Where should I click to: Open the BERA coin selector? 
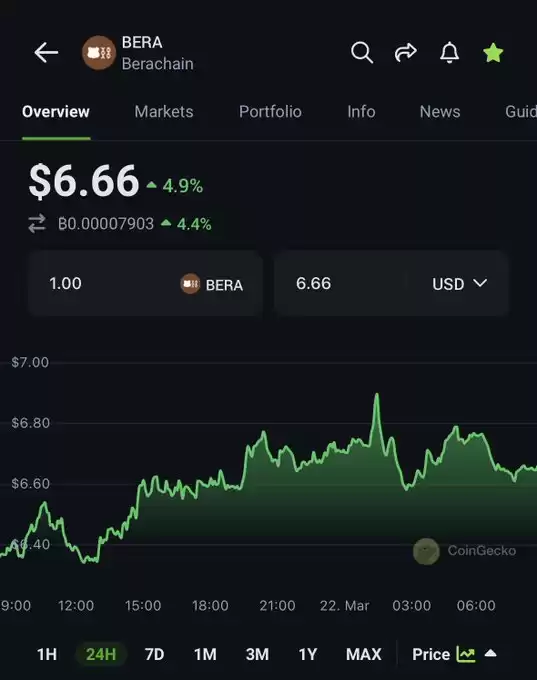point(212,284)
